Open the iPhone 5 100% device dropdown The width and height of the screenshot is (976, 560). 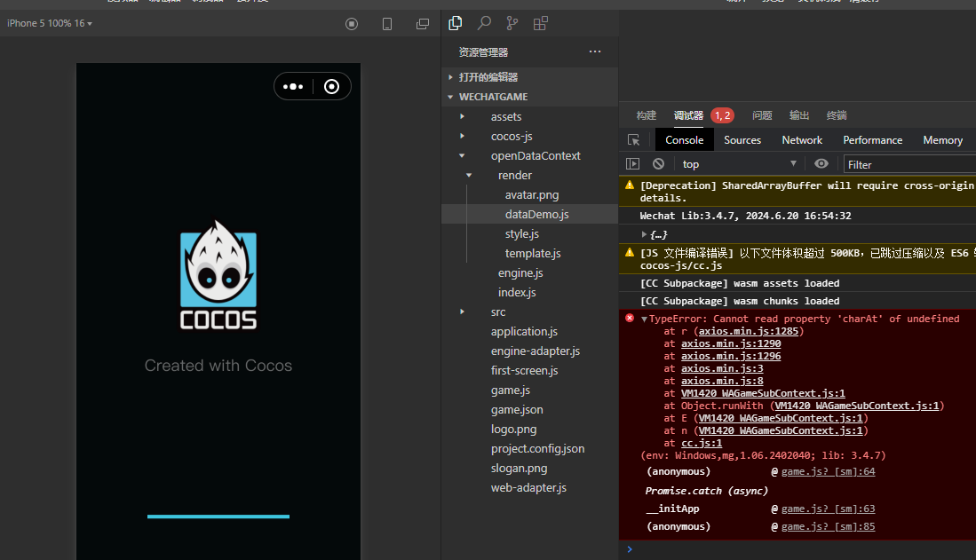click(50, 23)
